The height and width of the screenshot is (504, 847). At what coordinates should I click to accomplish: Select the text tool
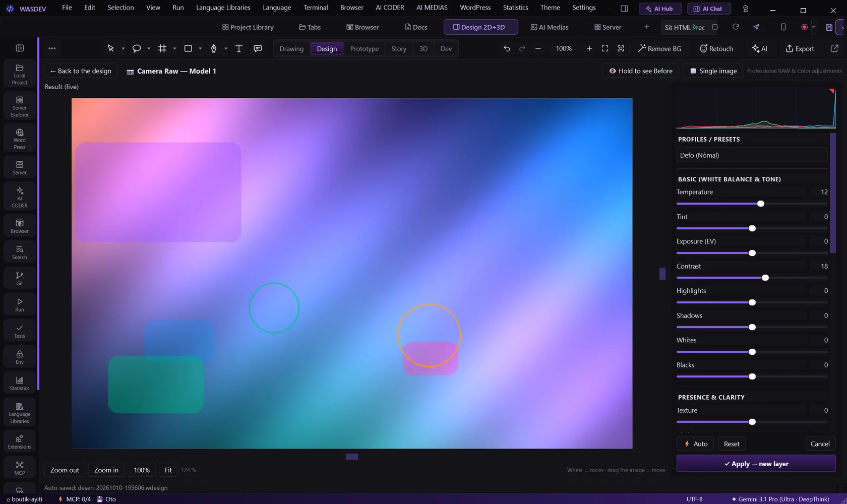point(239,48)
